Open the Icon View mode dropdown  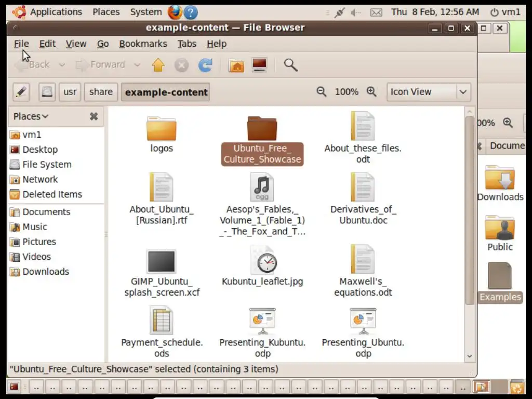click(x=429, y=92)
